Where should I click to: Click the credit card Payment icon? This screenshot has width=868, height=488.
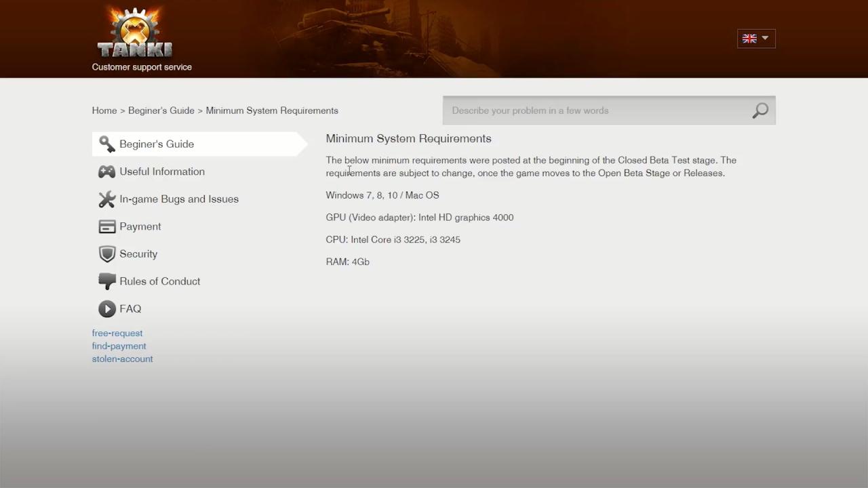tap(106, 226)
